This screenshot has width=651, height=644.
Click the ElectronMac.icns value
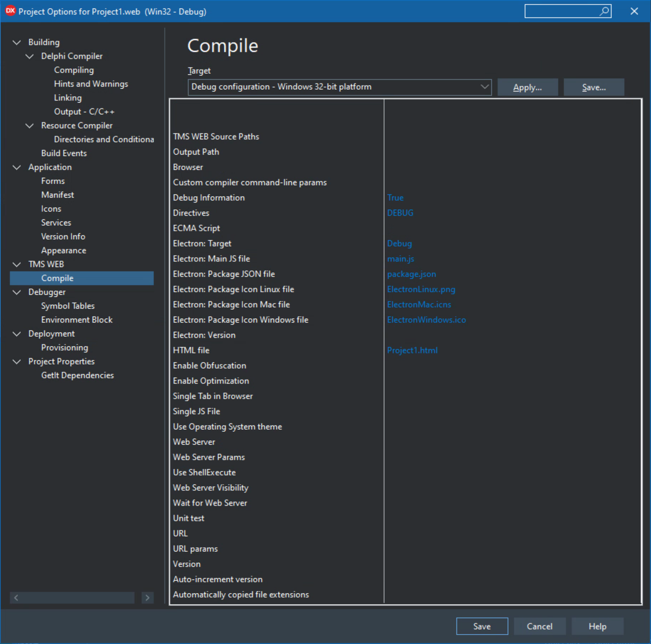pos(419,305)
